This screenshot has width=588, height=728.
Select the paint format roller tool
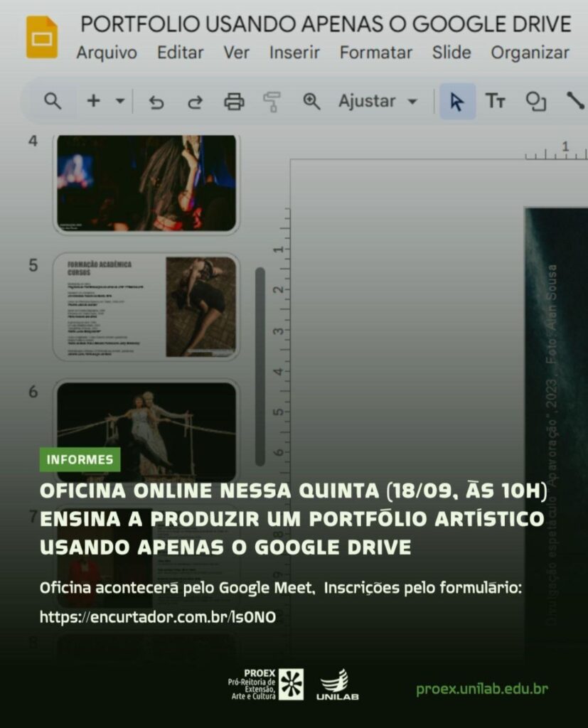[272, 102]
